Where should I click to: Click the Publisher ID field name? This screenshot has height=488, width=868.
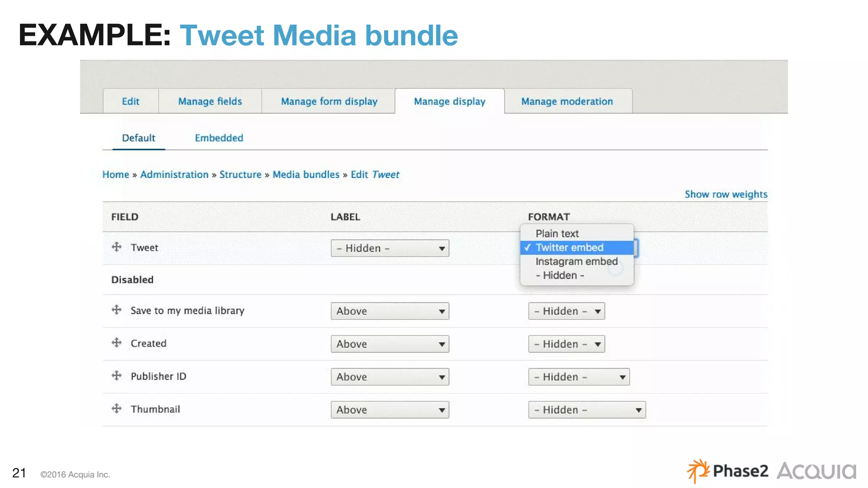click(159, 376)
